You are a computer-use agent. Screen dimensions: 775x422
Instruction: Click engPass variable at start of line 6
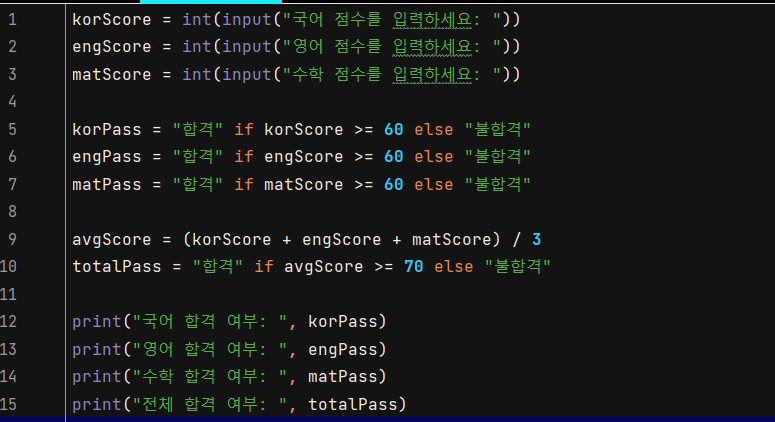pos(107,157)
